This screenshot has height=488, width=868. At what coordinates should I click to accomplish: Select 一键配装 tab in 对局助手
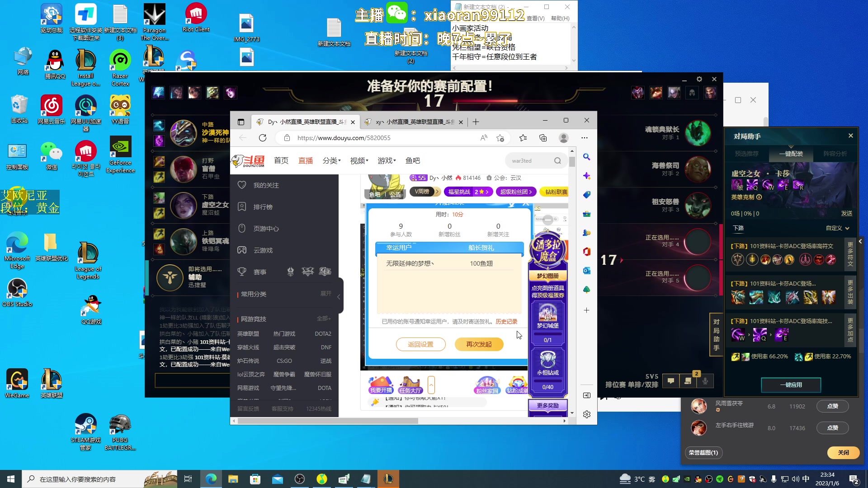791,154
